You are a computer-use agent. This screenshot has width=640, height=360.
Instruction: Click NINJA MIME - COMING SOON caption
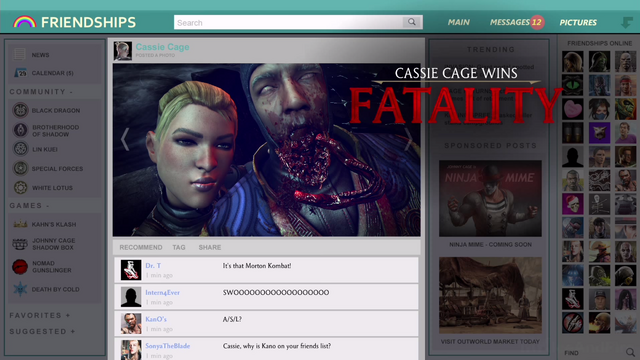tap(490, 244)
